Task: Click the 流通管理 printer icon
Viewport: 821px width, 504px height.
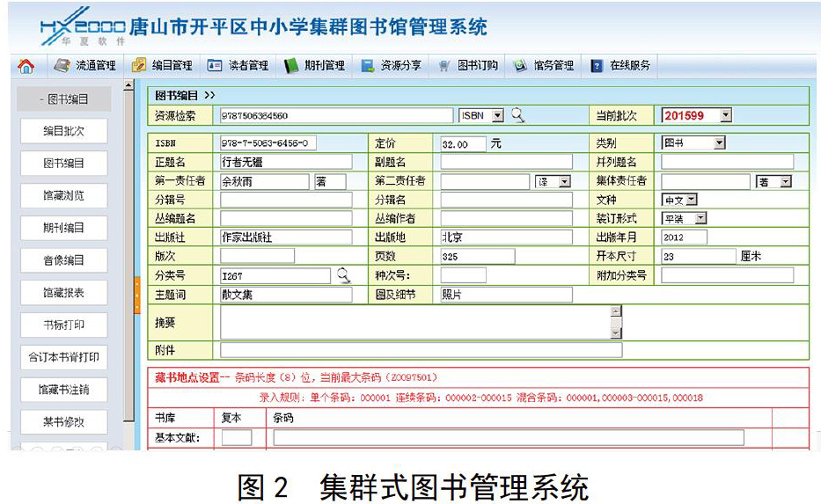Action: pyautogui.click(x=62, y=65)
